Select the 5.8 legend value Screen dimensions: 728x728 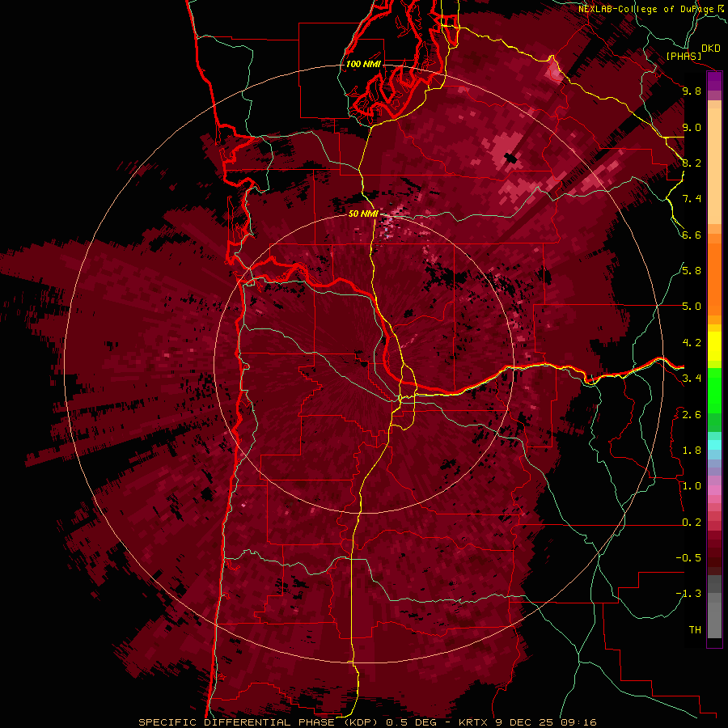click(x=692, y=271)
